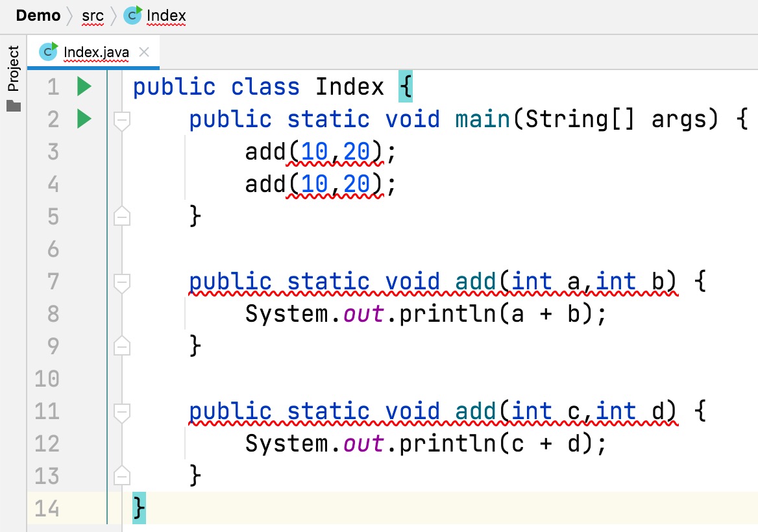Click line number 14 in the gutter

(x=46, y=509)
